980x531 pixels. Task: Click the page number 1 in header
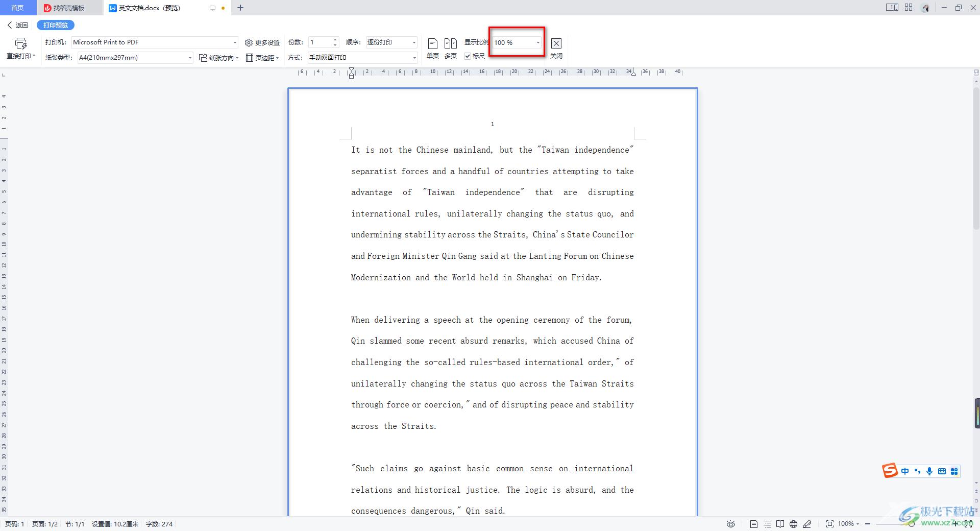(493, 124)
